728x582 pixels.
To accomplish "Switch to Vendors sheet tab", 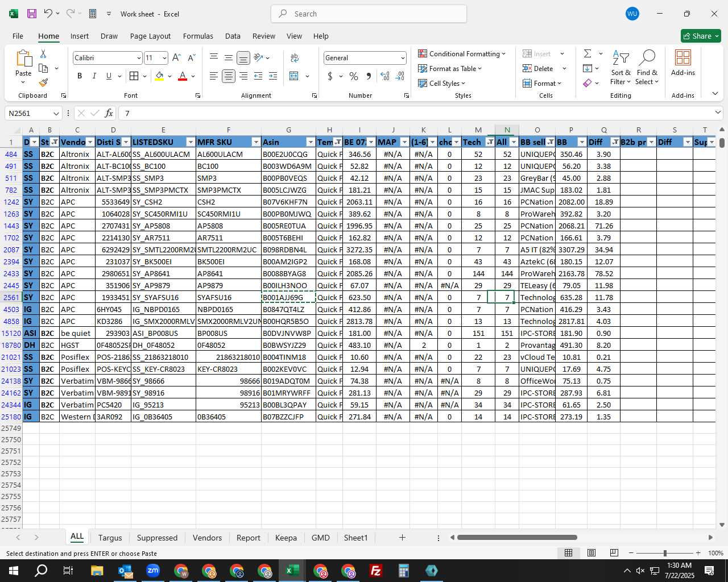I will click(x=207, y=538).
